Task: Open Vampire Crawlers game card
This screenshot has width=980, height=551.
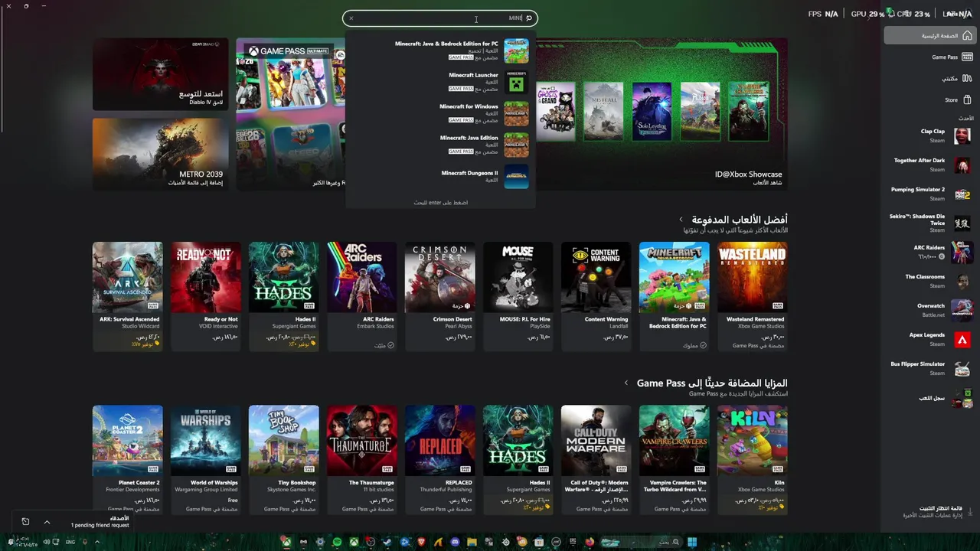Action: pyautogui.click(x=674, y=459)
